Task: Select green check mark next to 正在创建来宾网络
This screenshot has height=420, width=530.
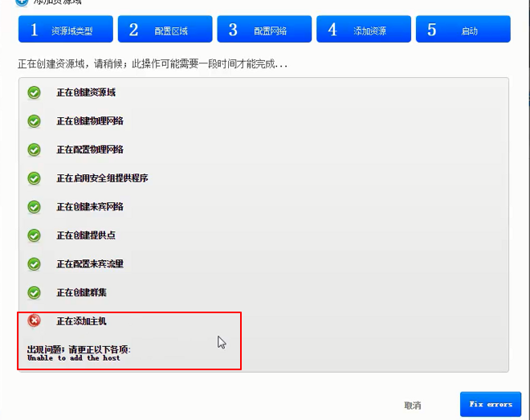Action: pyautogui.click(x=34, y=206)
